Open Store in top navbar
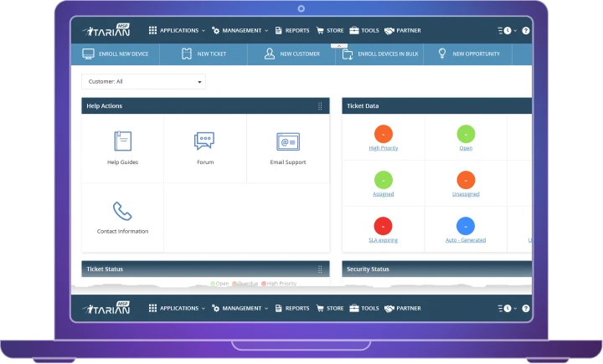Screen dimensions: 603x364 330,30
